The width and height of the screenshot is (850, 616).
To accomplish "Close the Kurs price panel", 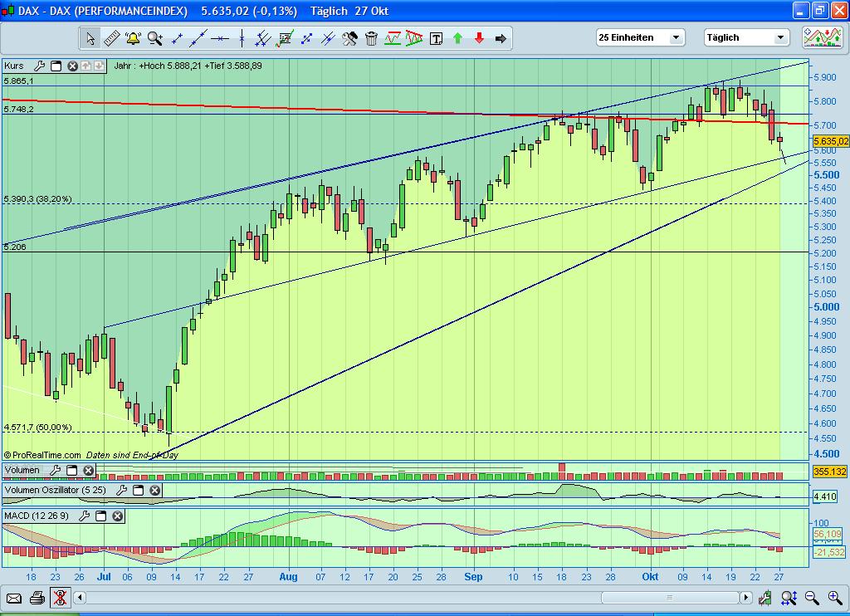I will pos(72,66).
